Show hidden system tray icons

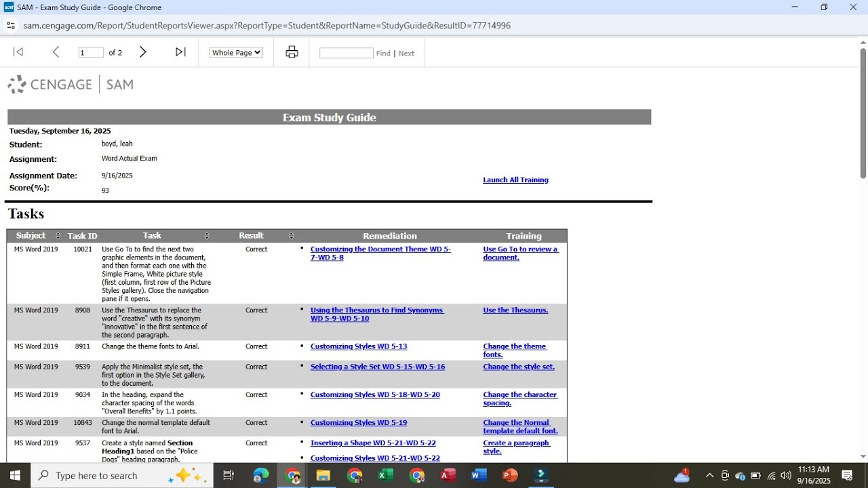tap(709, 475)
